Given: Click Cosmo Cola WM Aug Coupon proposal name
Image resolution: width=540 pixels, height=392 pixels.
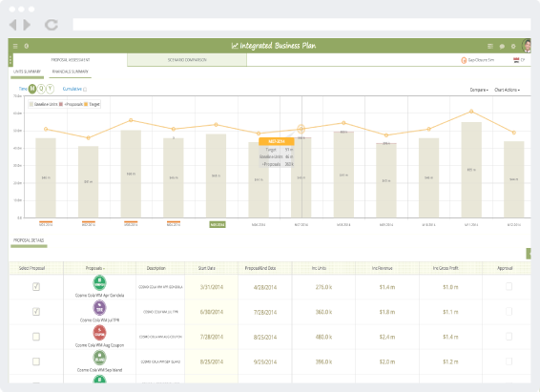Looking at the screenshot, I should point(99,345).
